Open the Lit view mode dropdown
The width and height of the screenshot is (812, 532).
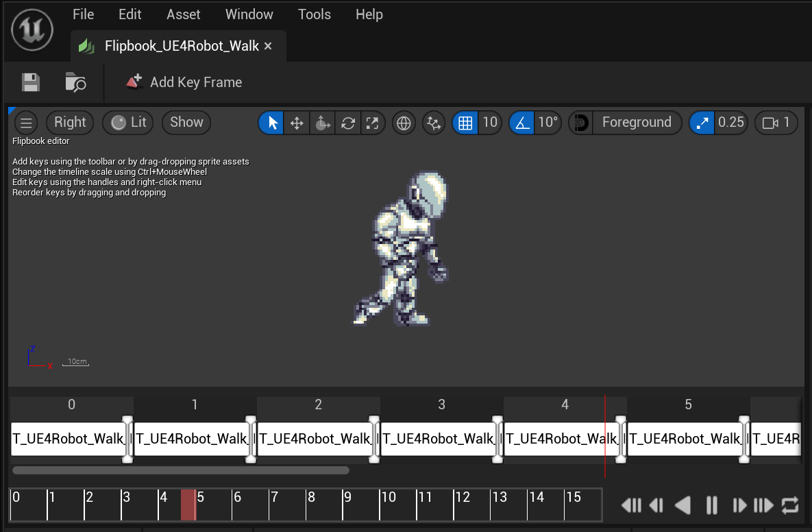pos(127,122)
